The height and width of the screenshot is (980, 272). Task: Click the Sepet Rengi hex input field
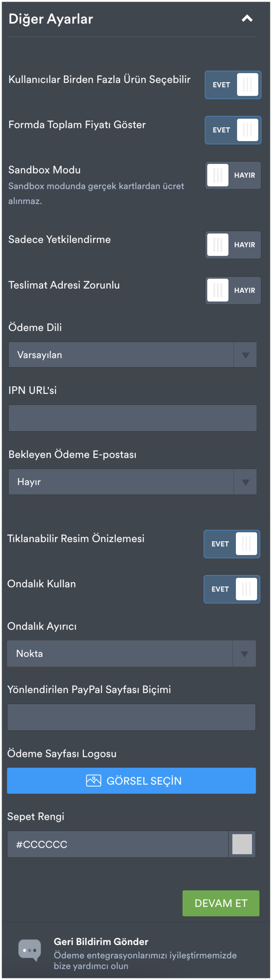(117, 844)
